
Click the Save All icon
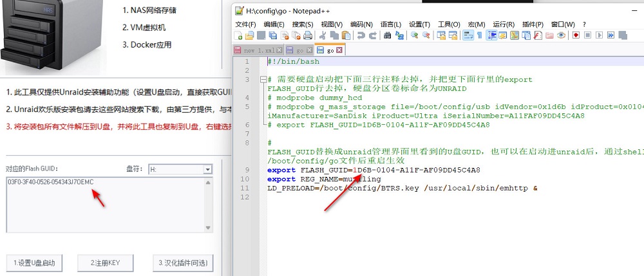pyautogui.click(x=272, y=35)
